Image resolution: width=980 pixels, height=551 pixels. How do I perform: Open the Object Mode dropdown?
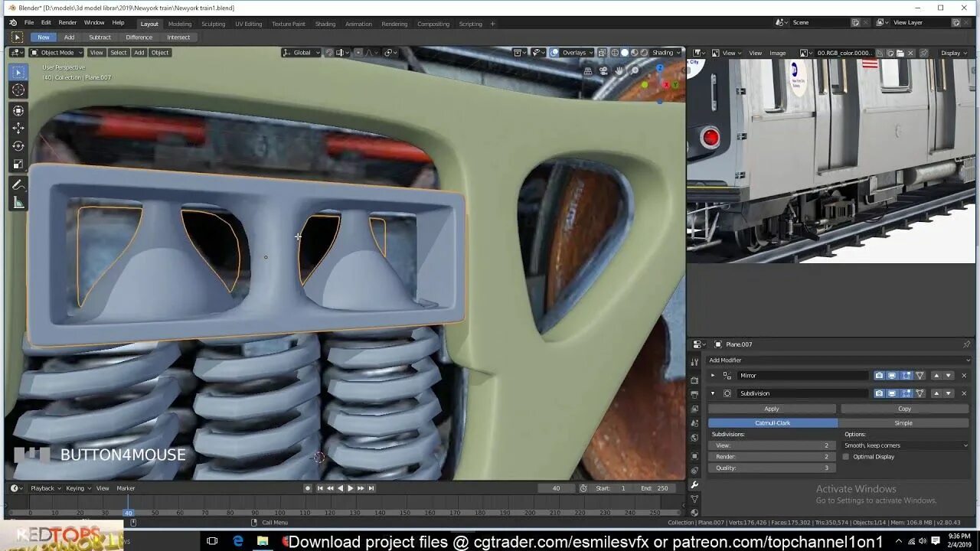pos(57,53)
